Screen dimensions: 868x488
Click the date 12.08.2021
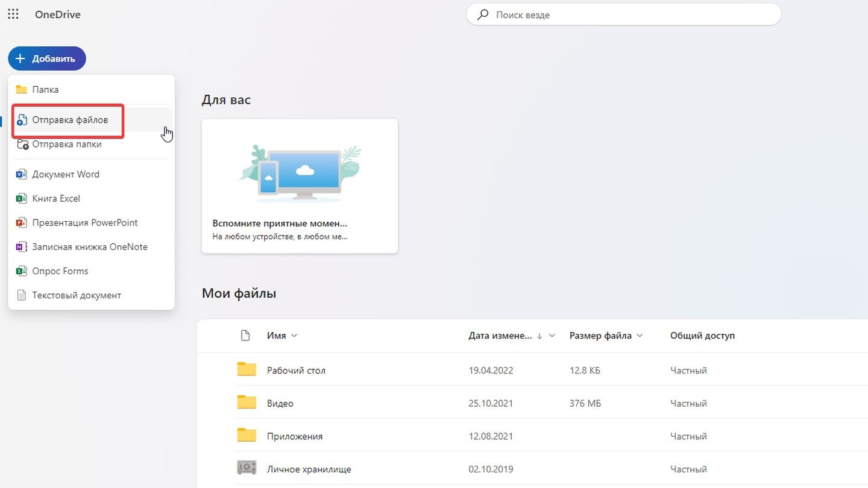coord(491,436)
